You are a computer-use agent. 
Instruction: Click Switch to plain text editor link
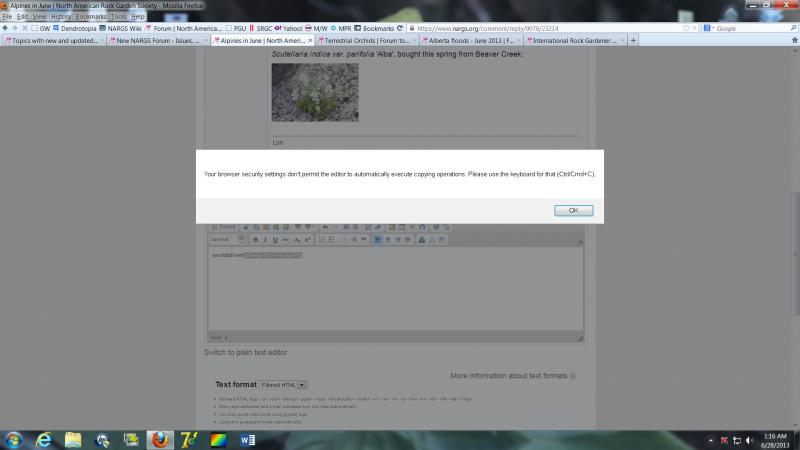(x=246, y=352)
